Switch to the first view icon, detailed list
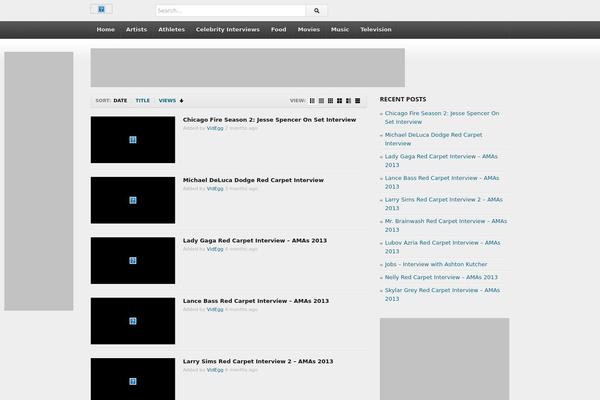The width and height of the screenshot is (600, 400). (312, 101)
